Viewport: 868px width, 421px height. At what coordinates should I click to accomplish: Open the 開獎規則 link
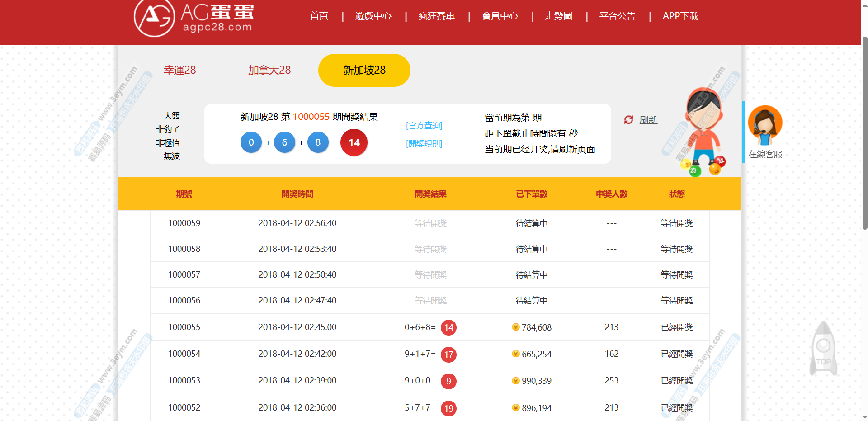(x=424, y=143)
